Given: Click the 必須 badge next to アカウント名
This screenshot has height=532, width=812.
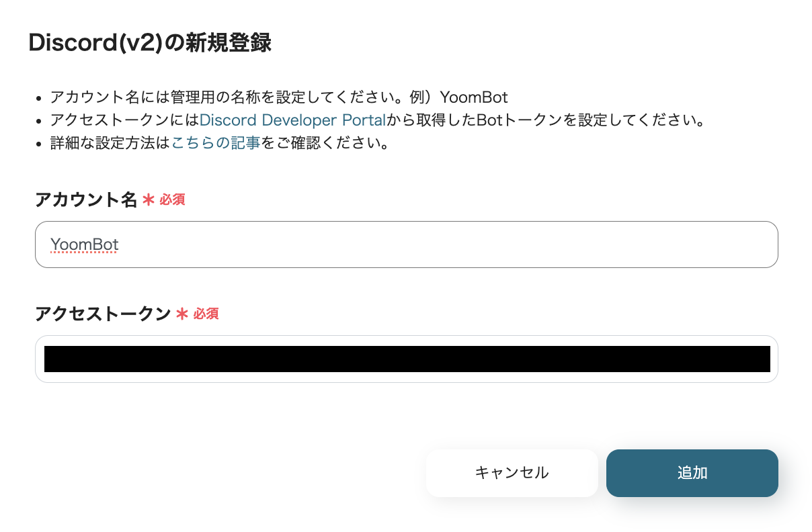Looking at the screenshot, I should (x=173, y=199).
